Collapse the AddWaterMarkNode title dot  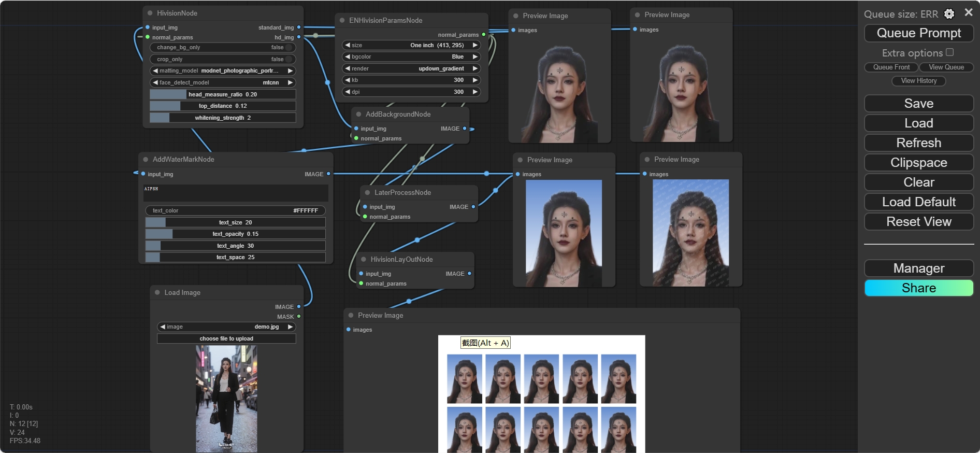[x=146, y=159]
